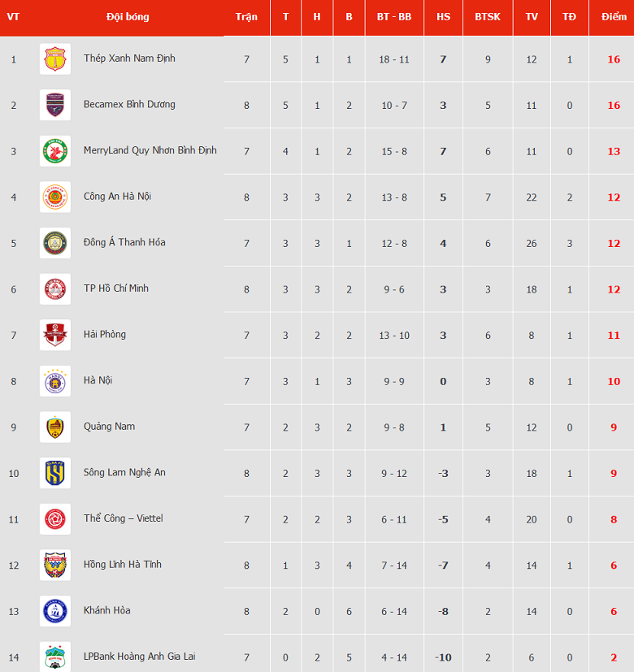The height and width of the screenshot is (672, 634).
Task: Click the Hải Phòng team logo
Action: coord(55,335)
